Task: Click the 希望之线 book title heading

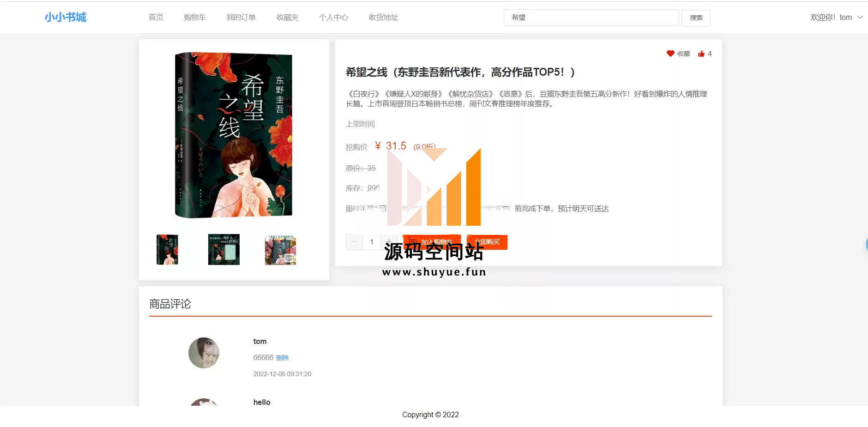Action: click(x=460, y=72)
